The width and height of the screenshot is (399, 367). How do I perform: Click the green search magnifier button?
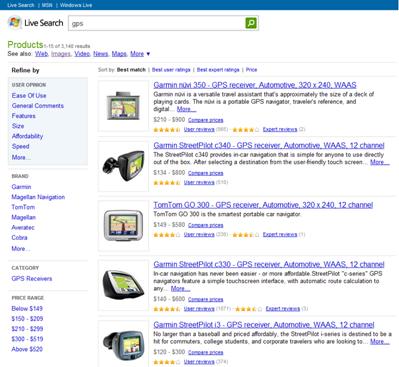click(251, 23)
